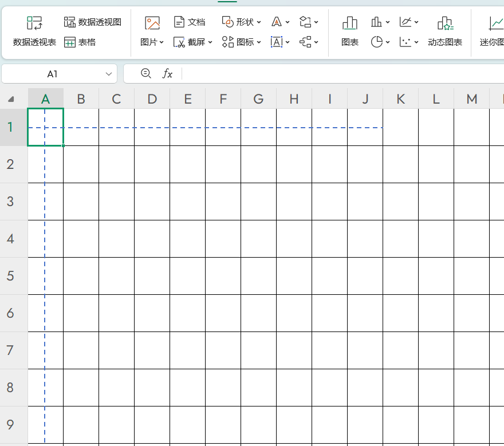The width and height of the screenshot is (504, 446).
Task: Select row 5 header
Action: click(x=10, y=276)
